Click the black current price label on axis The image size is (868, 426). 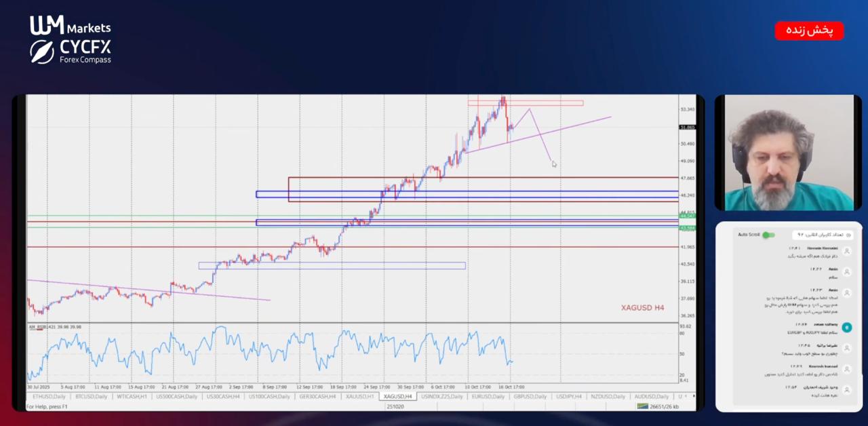pos(687,128)
